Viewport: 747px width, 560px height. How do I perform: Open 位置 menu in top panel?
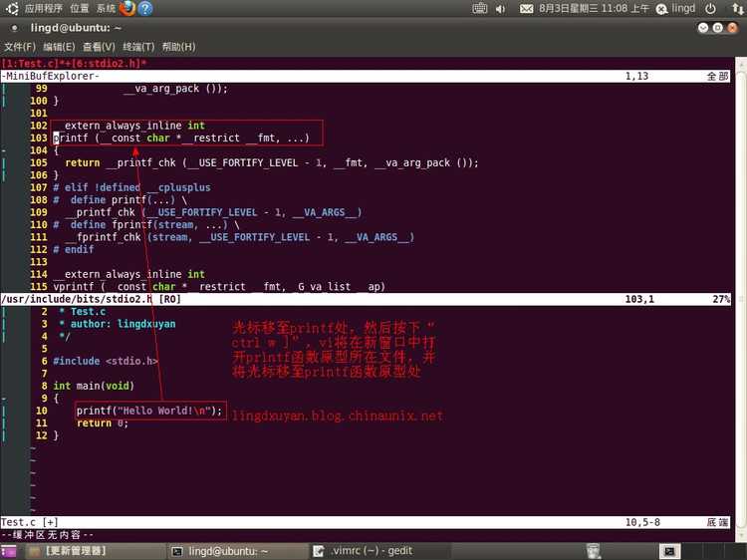coord(79,8)
